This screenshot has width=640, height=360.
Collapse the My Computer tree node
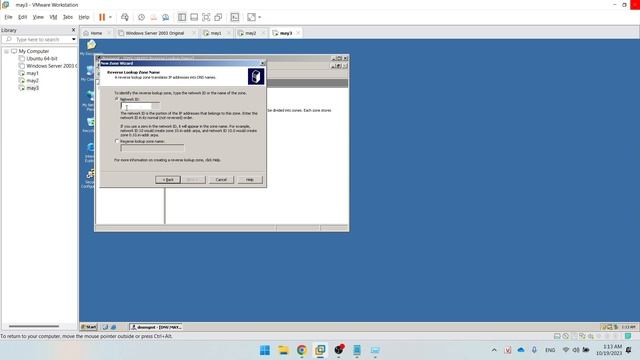(x=7, y=51)
